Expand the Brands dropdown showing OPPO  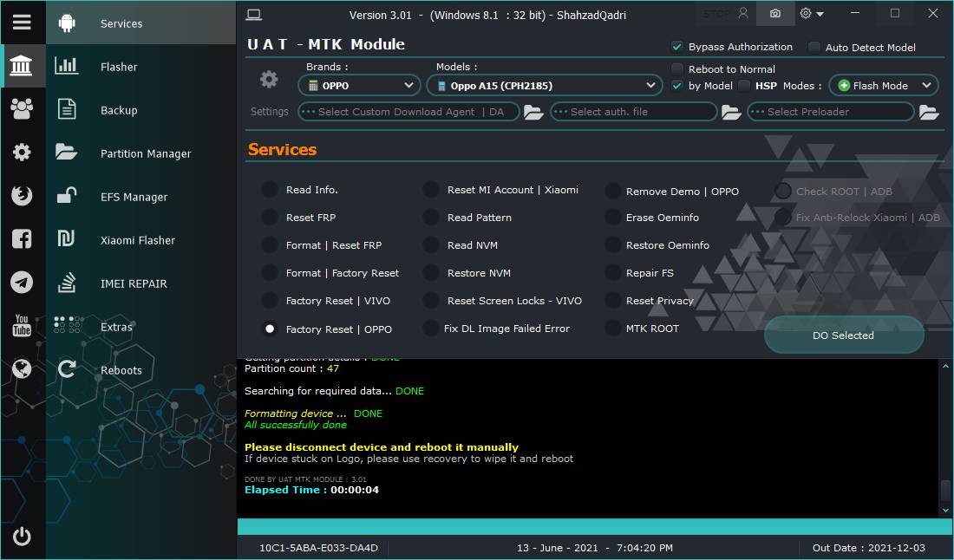point(360,85)
